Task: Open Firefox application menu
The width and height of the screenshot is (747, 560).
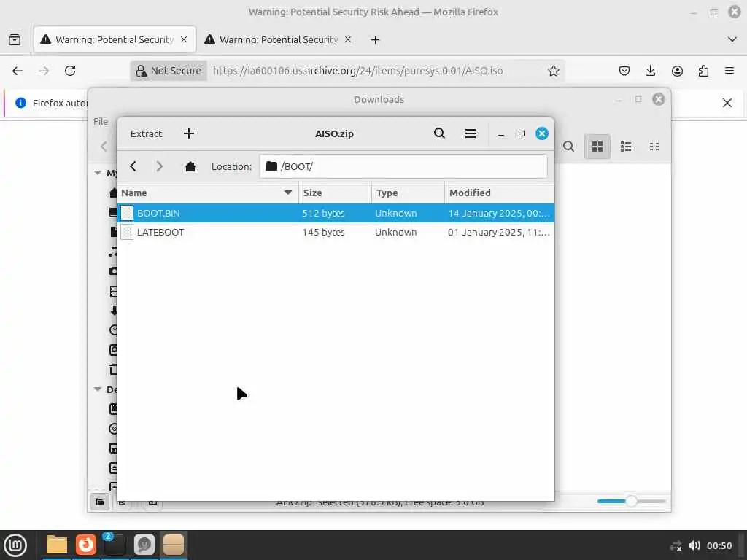Action: tap(729, 71)
